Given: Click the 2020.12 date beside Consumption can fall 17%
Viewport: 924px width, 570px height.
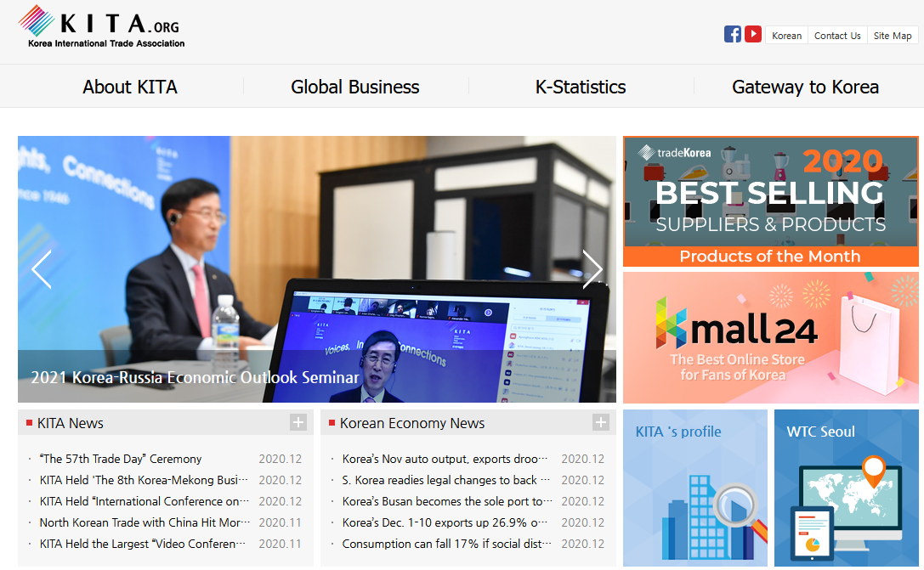Looking at the screenshot, I should tap(583, 544).
